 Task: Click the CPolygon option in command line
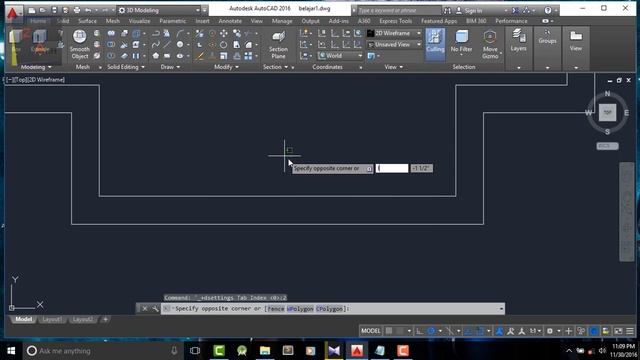(x=329, y=309)
